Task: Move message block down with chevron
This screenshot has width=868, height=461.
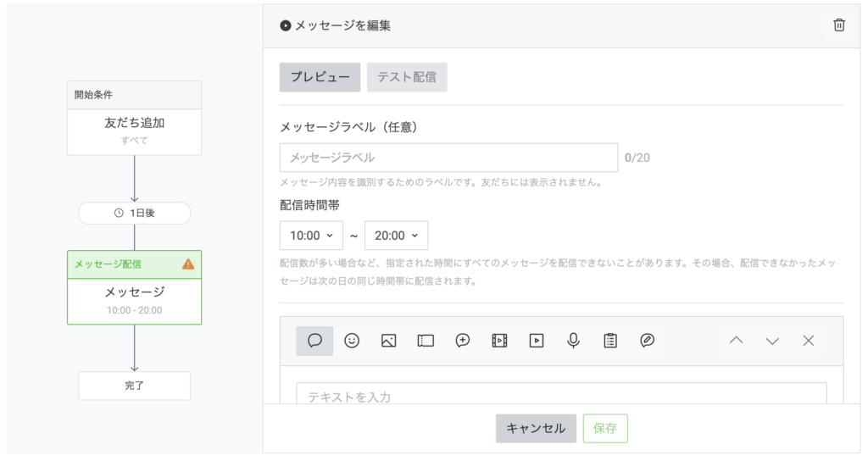Action: tap(772, 341)
